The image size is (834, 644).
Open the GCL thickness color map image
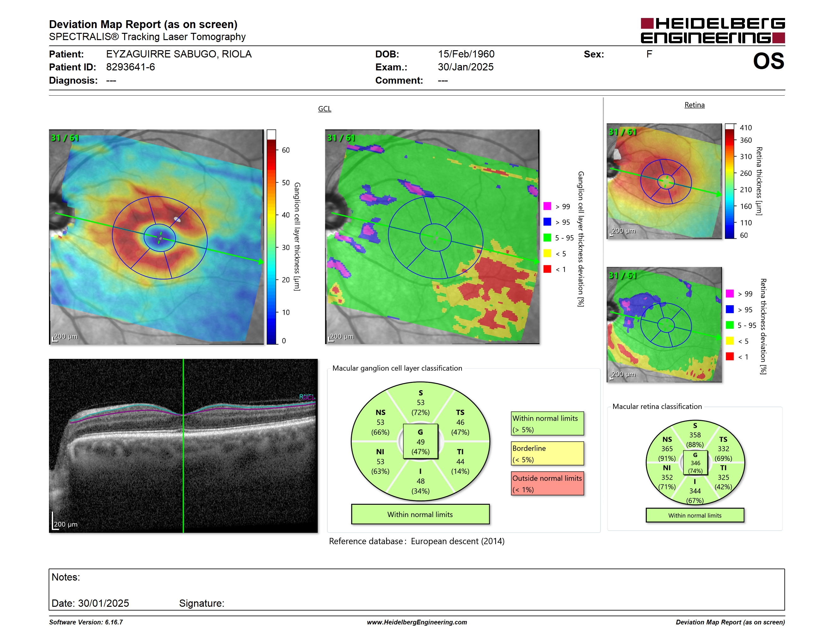(156, 236)
